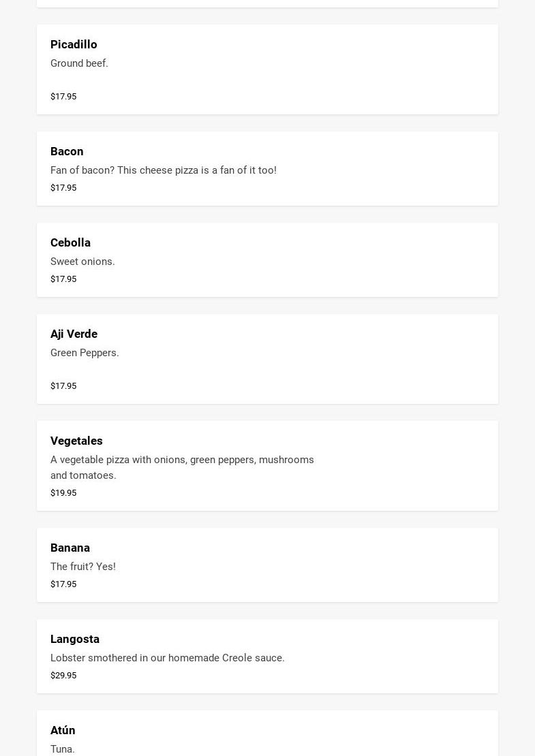The width and height of the screenshot is (535, 756).
Task: Select the Banana pizza title
Action: [70, 548]
